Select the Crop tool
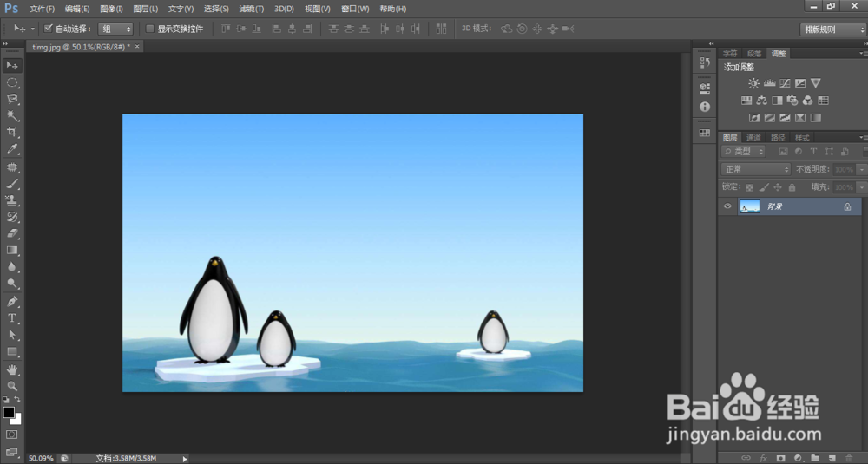The width and height of the screenshot is (868, 464). 11,132
